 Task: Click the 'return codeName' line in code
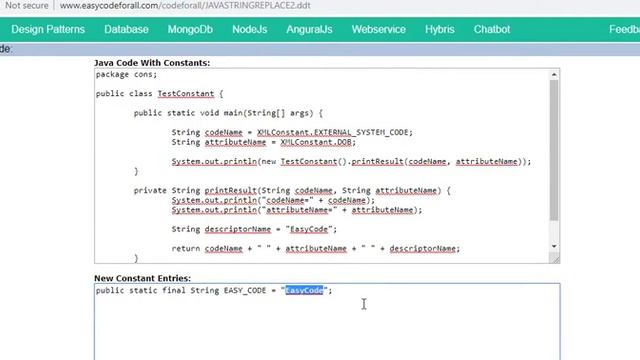pos(316,248)
